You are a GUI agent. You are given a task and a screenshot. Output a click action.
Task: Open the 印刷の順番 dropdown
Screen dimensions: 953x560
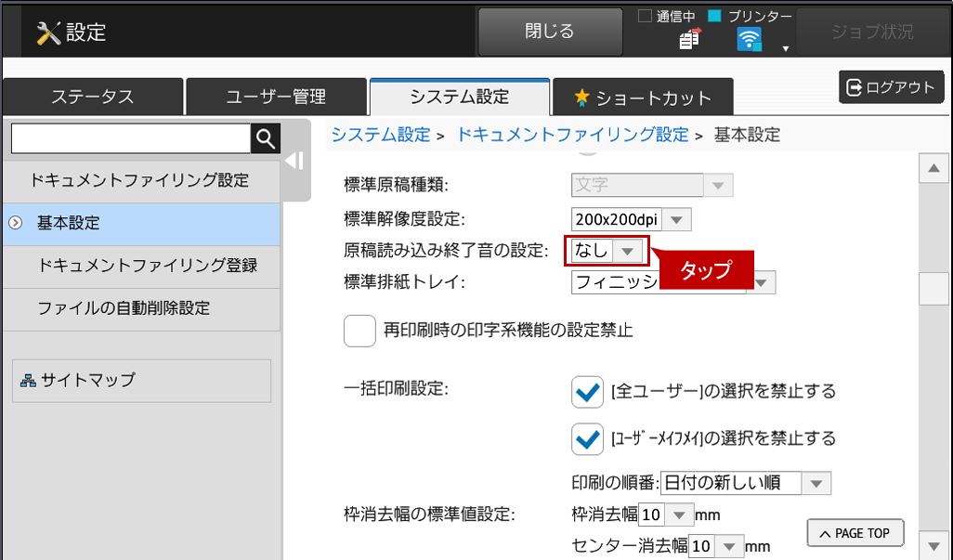(745, 484)
